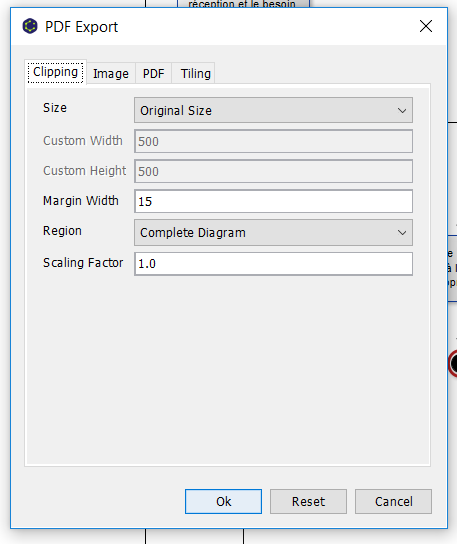Click the Custom Width field

click(273, 141)
